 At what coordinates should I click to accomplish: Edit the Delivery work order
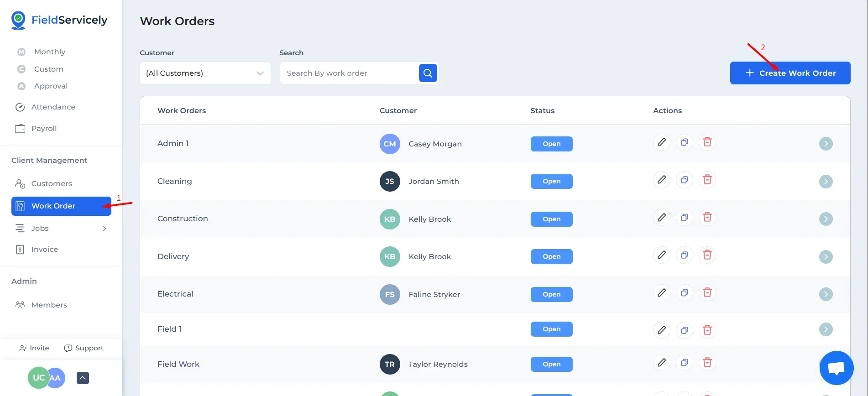(661, 255)
